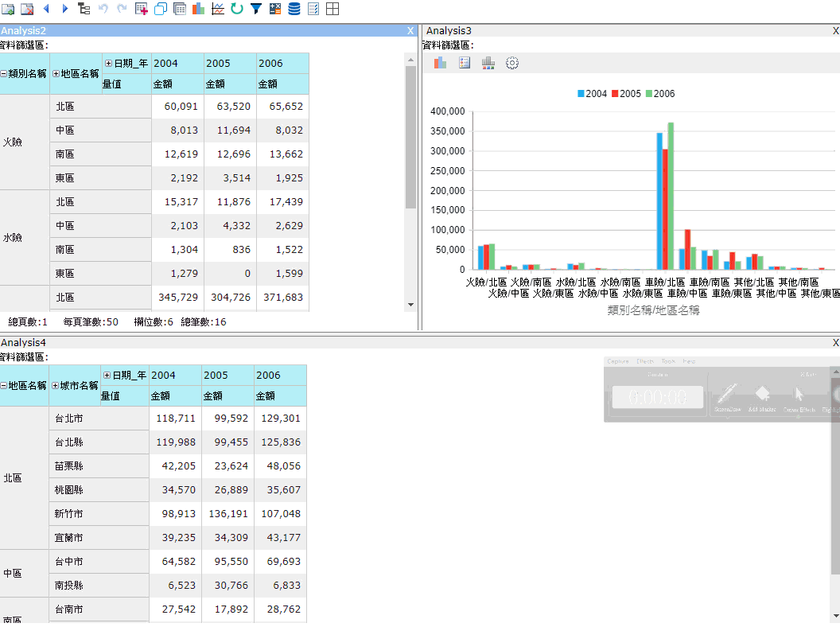This screenshot has height=627, width=840.
Task: Select the 火險 category row header
Action: tap(25, 142)
